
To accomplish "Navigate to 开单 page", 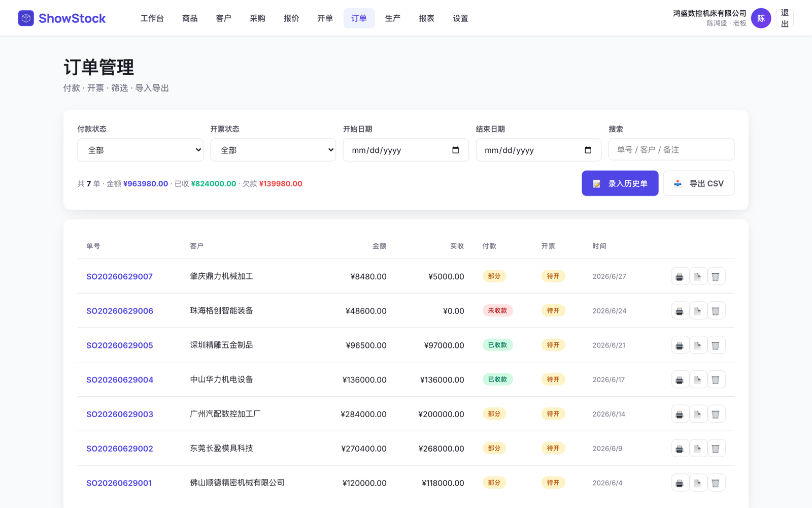I will (325, 18).
